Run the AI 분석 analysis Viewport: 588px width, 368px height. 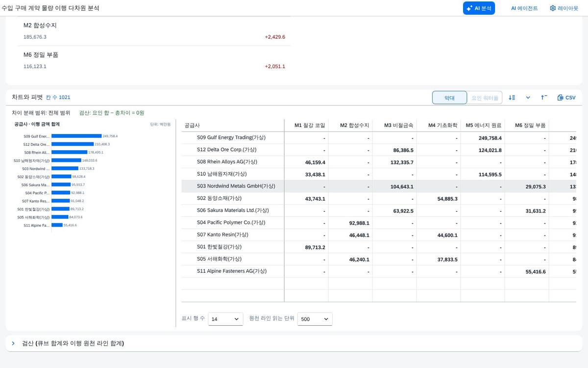click(479, 8)
